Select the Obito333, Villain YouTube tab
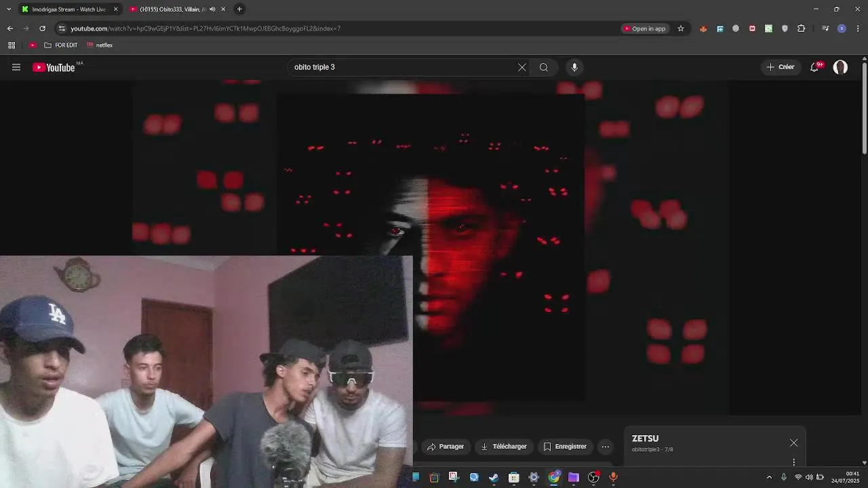Image resolution: width=868 pixels, height=488 pixels. pos(171,9)
